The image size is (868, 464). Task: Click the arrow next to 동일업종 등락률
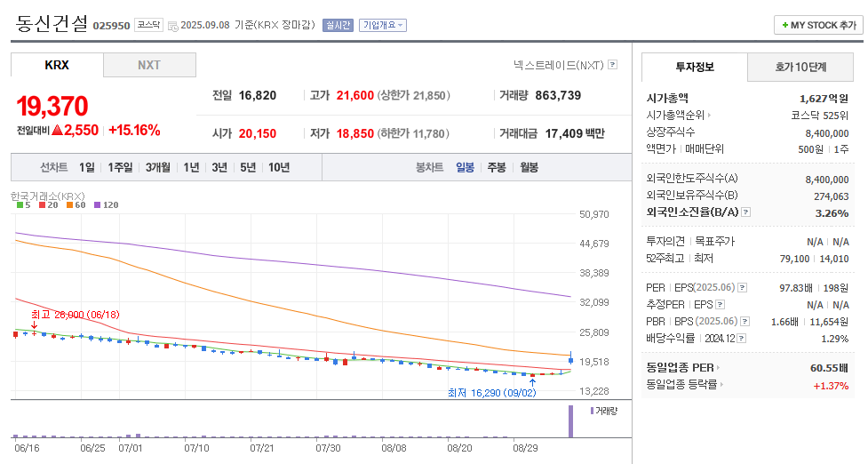coord(721,384)
